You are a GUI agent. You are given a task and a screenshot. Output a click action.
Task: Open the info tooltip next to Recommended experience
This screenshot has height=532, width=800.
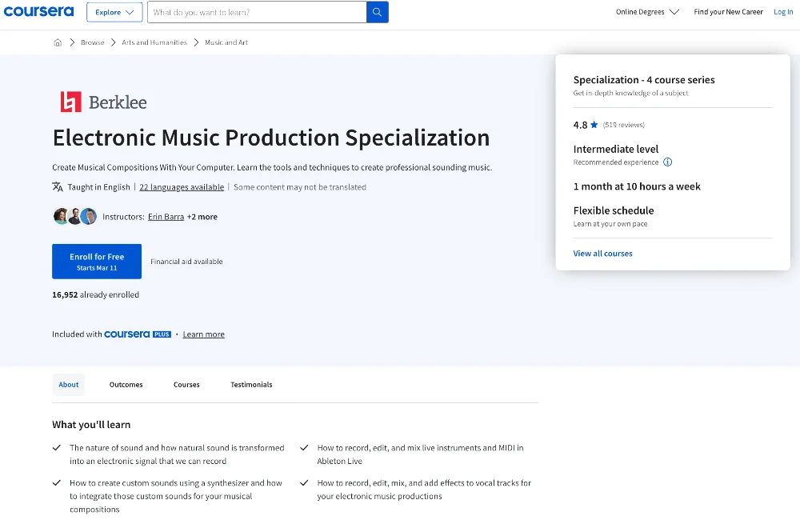click(668, 162)
